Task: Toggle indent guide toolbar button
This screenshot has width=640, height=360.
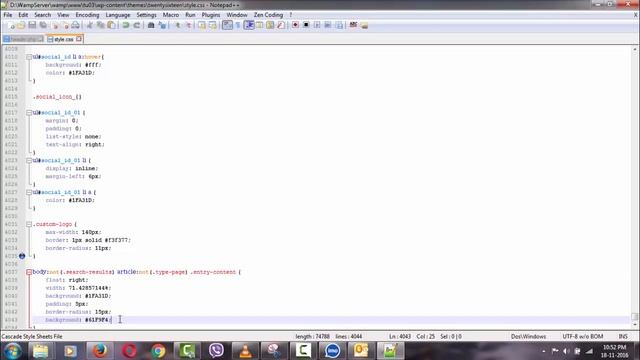Action: point(249,25)
